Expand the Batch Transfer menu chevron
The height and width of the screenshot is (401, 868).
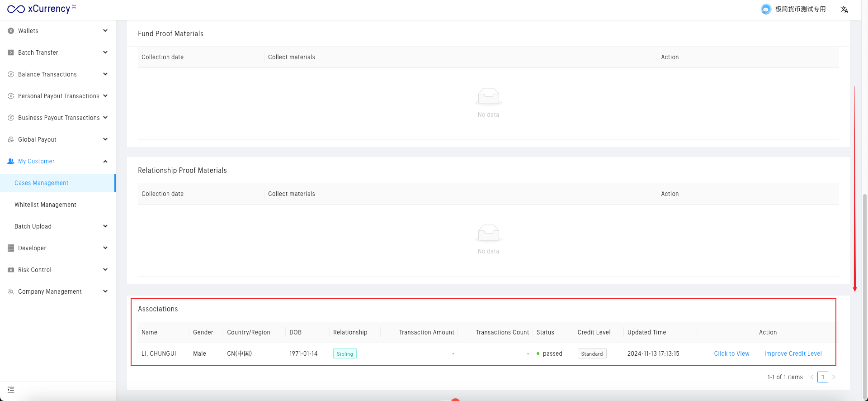(x=105, y=53)
